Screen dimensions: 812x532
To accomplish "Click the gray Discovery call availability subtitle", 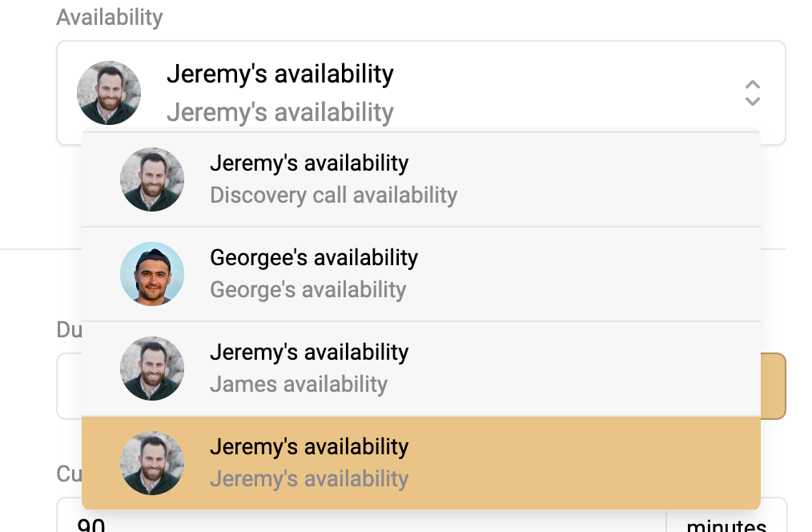I will pos(333,195).
